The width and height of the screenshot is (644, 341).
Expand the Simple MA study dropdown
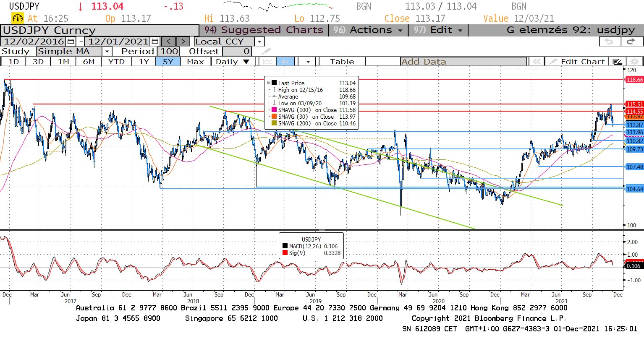107,52
